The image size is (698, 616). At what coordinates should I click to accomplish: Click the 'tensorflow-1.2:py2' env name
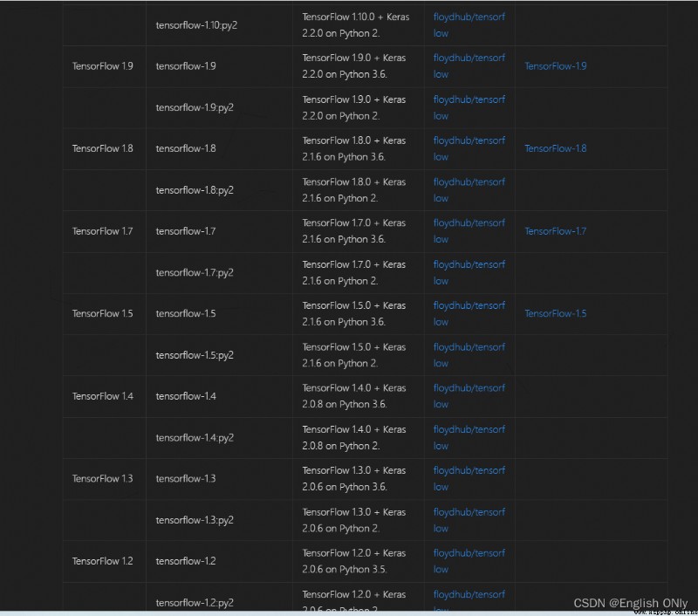click(195, 603)
